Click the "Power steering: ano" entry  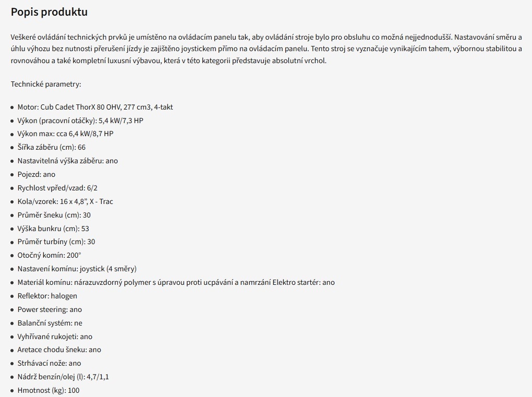coord(50,309)
